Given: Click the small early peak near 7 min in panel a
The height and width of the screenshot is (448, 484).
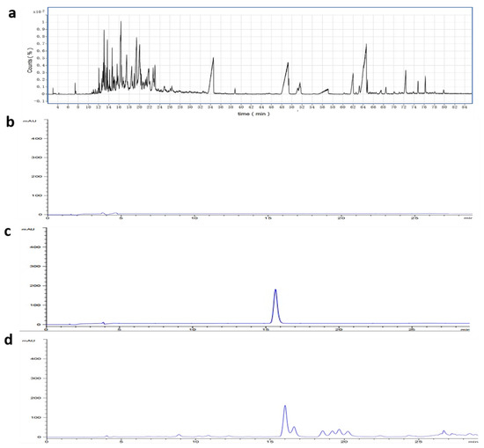Looking at the screenshot, I should coord(75,88).
